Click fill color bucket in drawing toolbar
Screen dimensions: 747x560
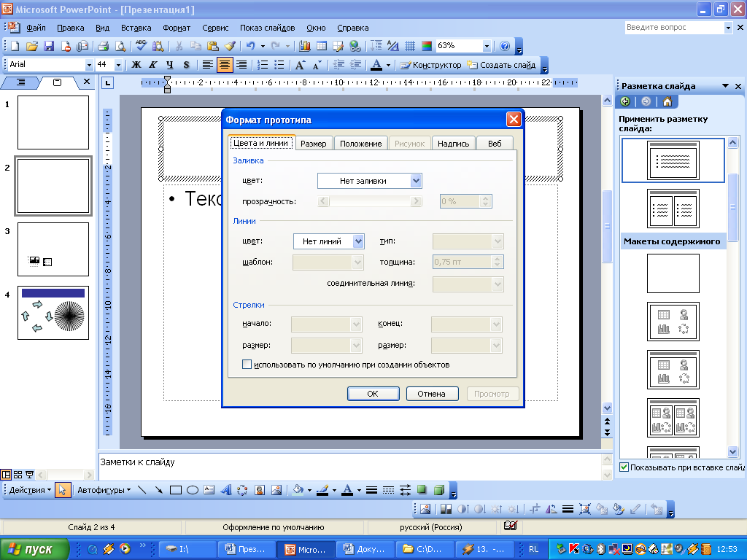298,489
